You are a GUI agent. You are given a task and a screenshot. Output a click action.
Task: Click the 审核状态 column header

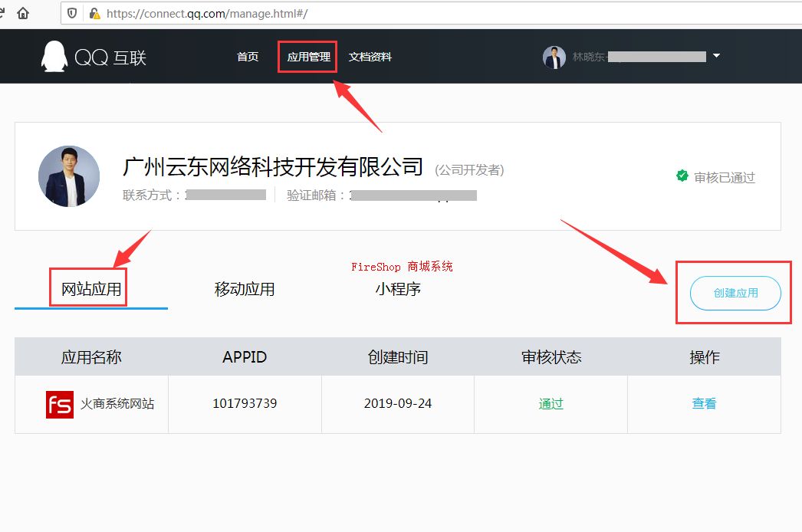coord(551,357)
